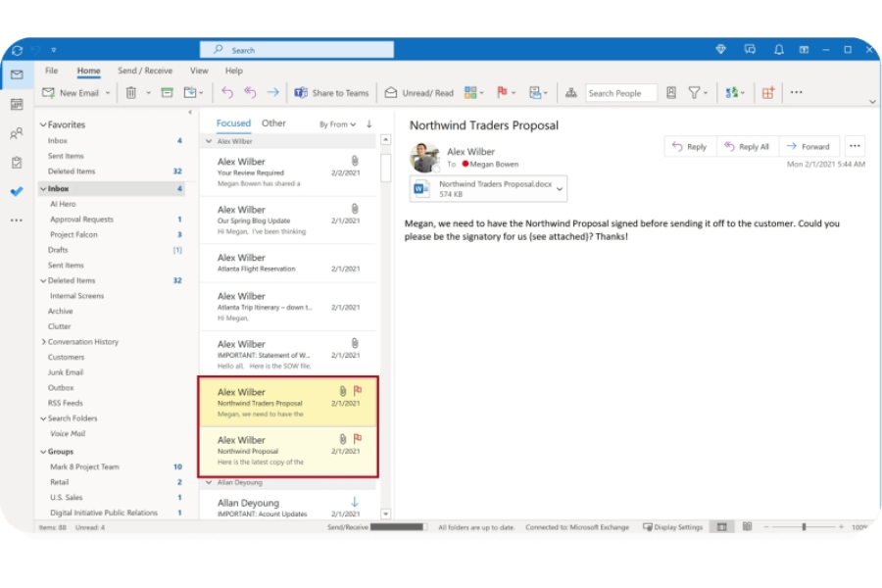Toggle the Follow Up flag in the ribbon

(x=502, y=92)
